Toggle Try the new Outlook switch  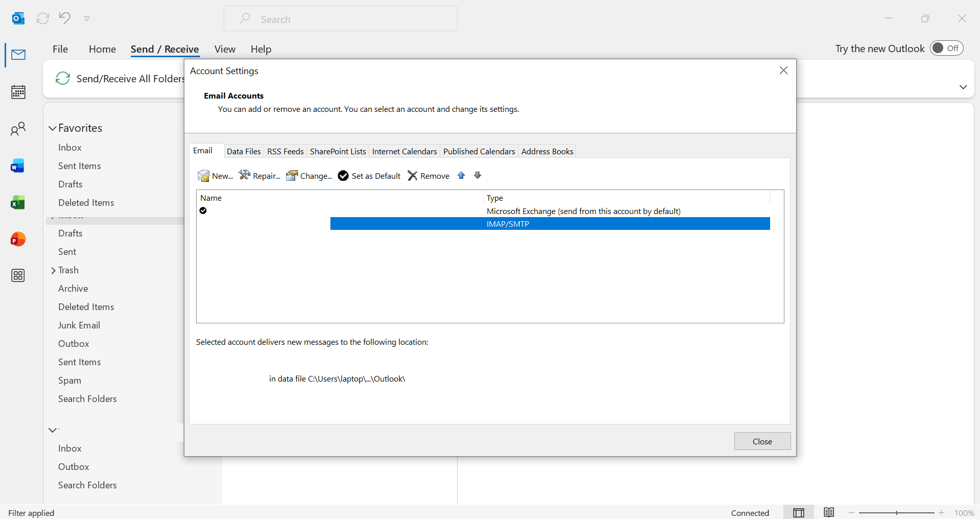[x=947, y=48]
